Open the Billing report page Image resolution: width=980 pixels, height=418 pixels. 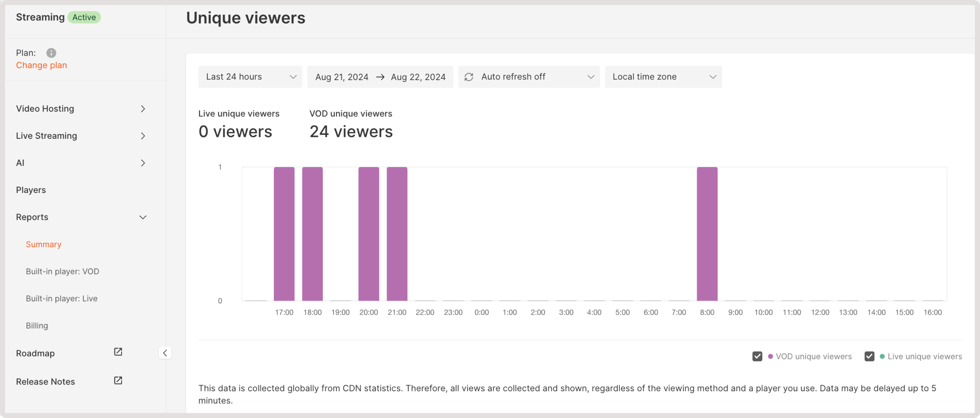pos(37,325)
